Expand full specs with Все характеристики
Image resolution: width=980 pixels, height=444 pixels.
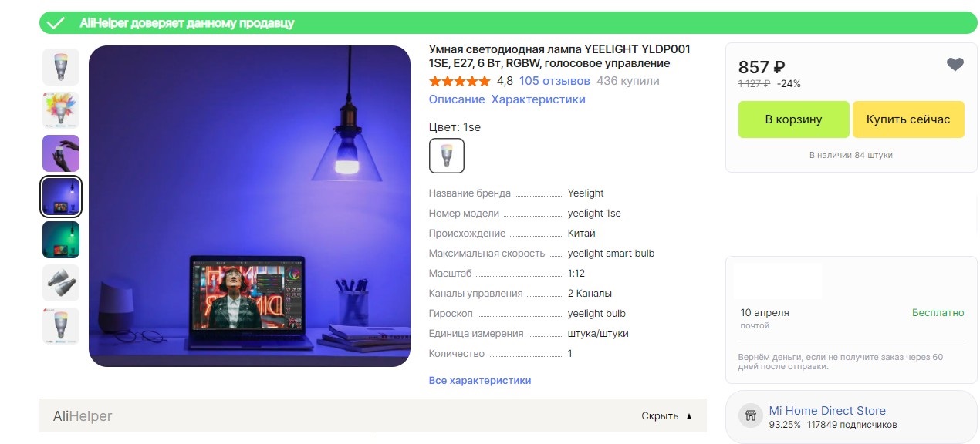pyautogui.click(x=480, y=380)
